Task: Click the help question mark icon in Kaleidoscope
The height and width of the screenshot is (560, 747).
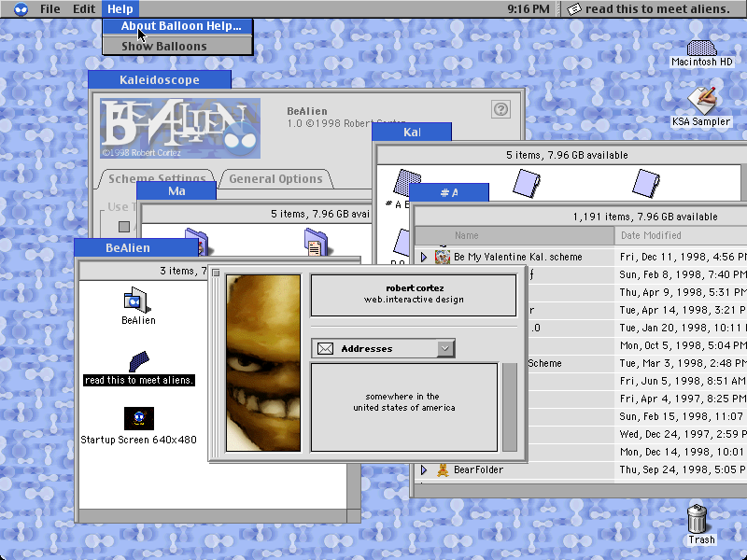Action: click(500, 109)
